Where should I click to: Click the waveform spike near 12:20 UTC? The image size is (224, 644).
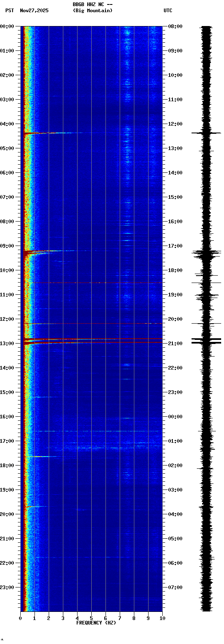(206, 133)
